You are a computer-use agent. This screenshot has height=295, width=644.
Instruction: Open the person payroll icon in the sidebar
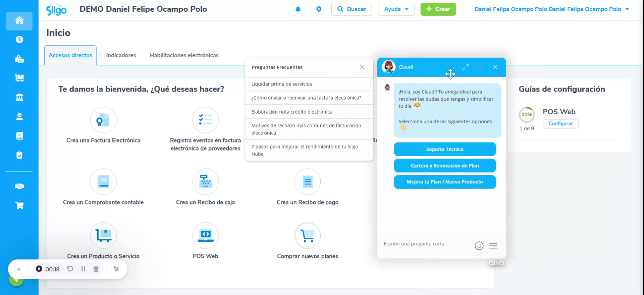[x=19, y=117]
